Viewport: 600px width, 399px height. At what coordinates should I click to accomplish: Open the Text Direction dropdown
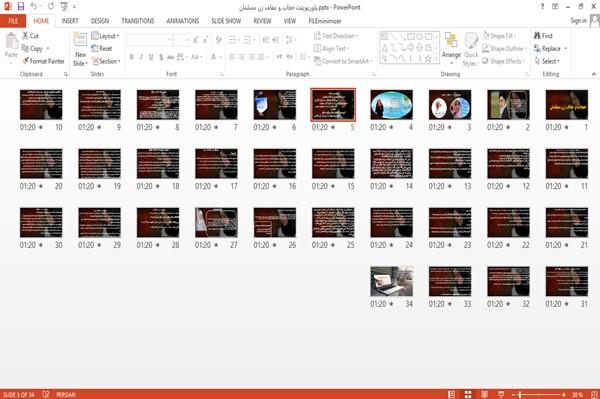[x=336, y=36]
